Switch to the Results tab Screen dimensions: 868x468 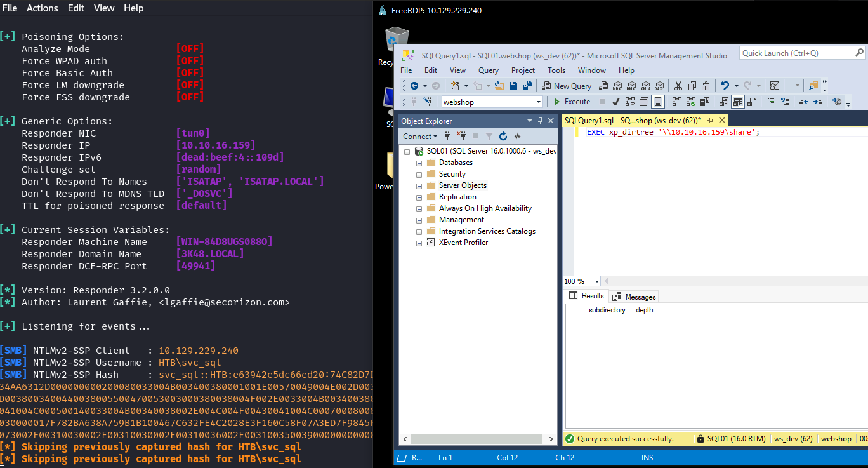point(587,296)
